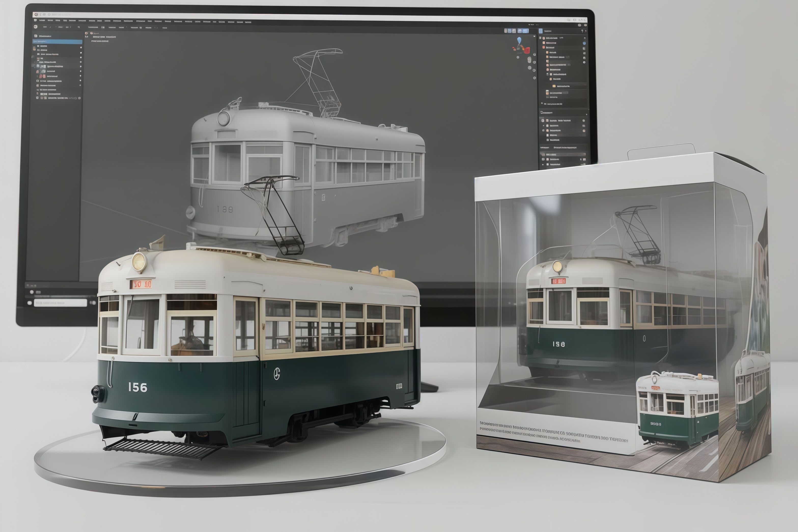This screenshot has width=798, height=532.
Task: Click the left sidebar's header icon above the blue row
Action: point(36,36)
